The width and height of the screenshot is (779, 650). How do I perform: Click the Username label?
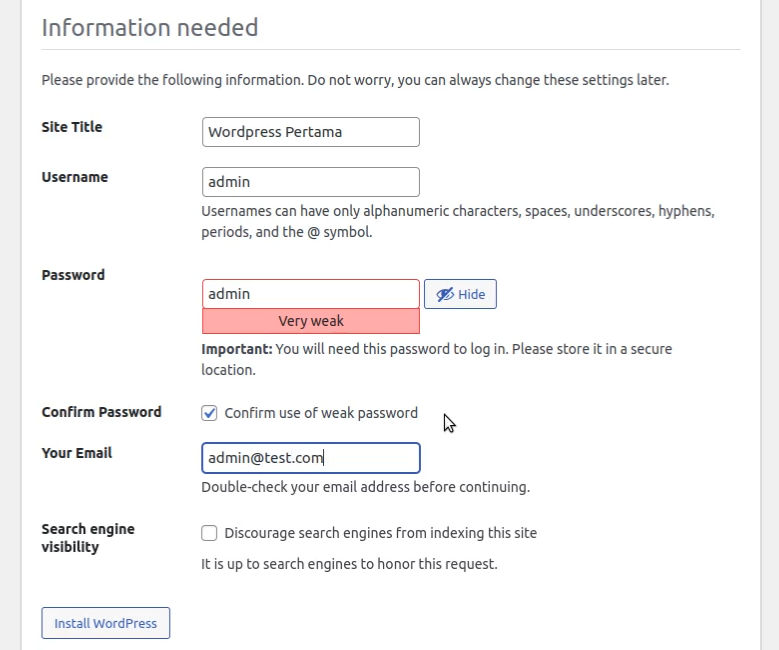pos(75,177)
